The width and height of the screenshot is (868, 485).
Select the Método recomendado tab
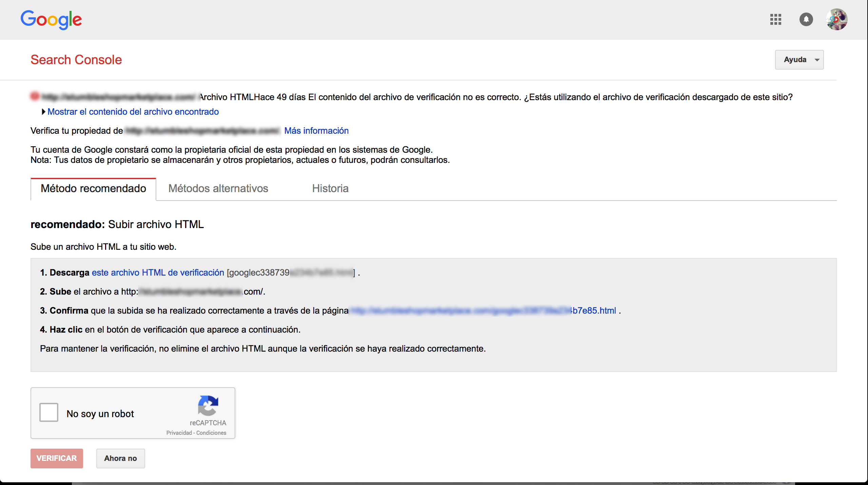[x=93, y=188]
